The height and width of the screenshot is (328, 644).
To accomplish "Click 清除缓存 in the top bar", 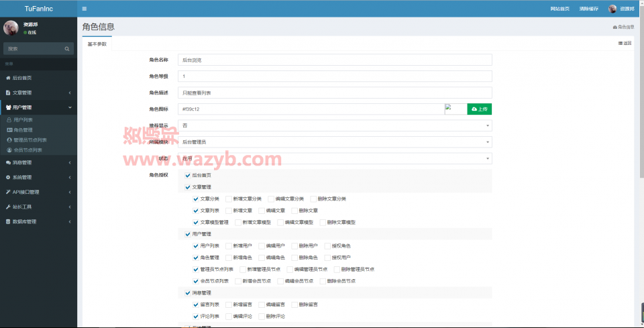I will (588, 9).
